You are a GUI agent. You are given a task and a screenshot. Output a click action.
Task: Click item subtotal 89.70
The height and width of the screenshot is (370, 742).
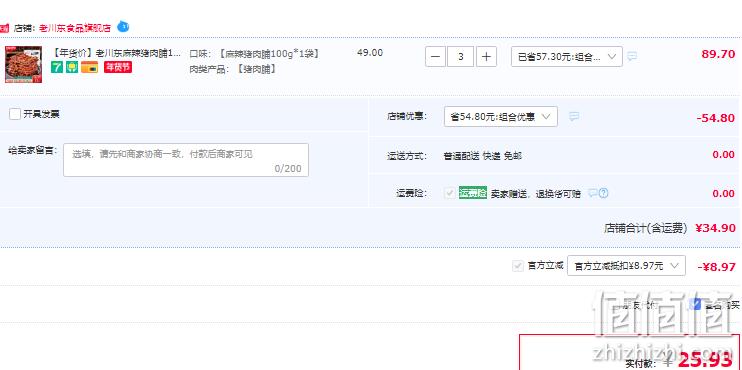[x=718, y=54]
